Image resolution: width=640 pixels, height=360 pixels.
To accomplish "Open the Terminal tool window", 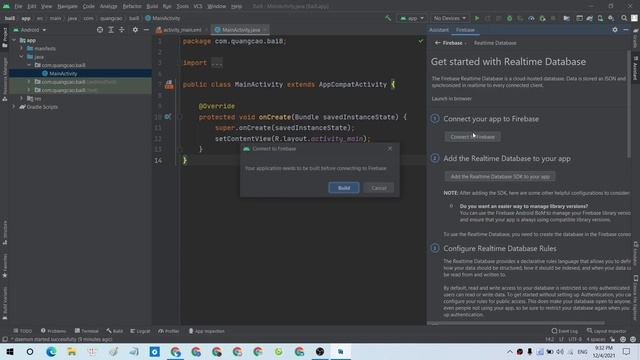I will (87, 331).
